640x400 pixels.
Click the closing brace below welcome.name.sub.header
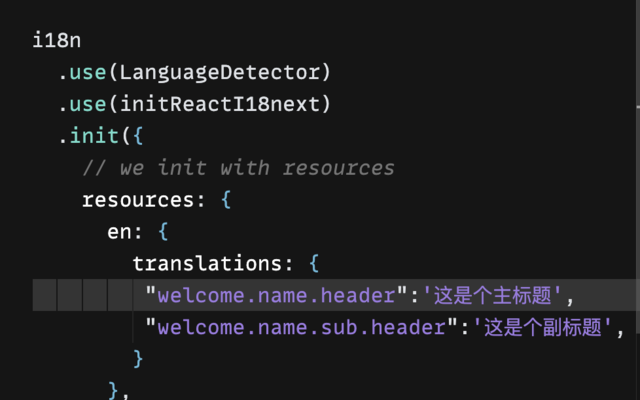pos(138,358)
